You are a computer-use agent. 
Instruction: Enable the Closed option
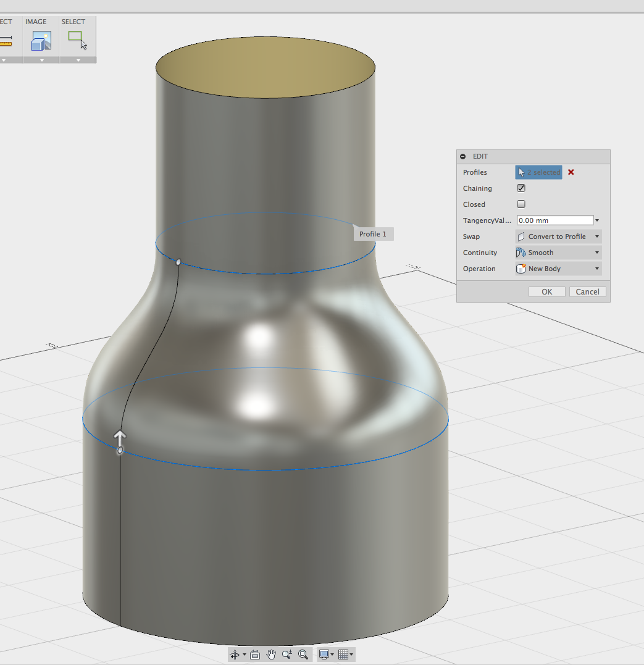click(x=521, y=204)
